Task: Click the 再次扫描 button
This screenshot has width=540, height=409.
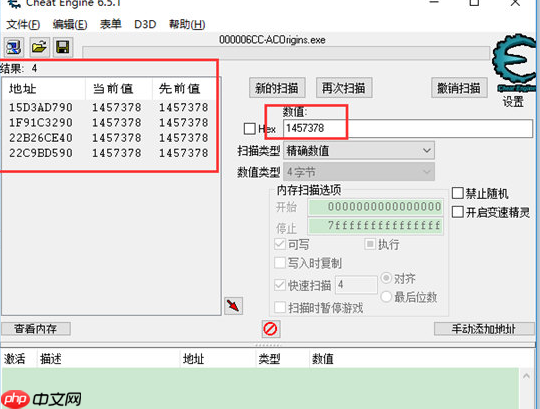Action: tap(344, 88)
